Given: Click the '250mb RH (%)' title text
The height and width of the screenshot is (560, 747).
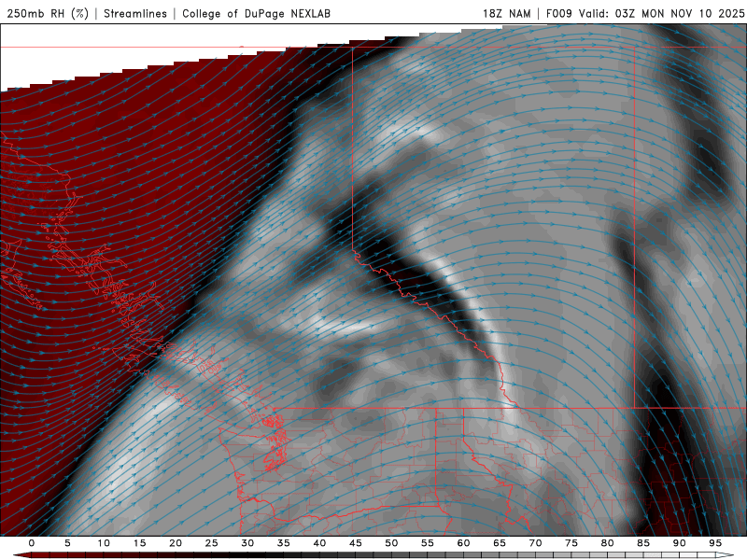Looking at the screenshot, I should tap(48, 13).
